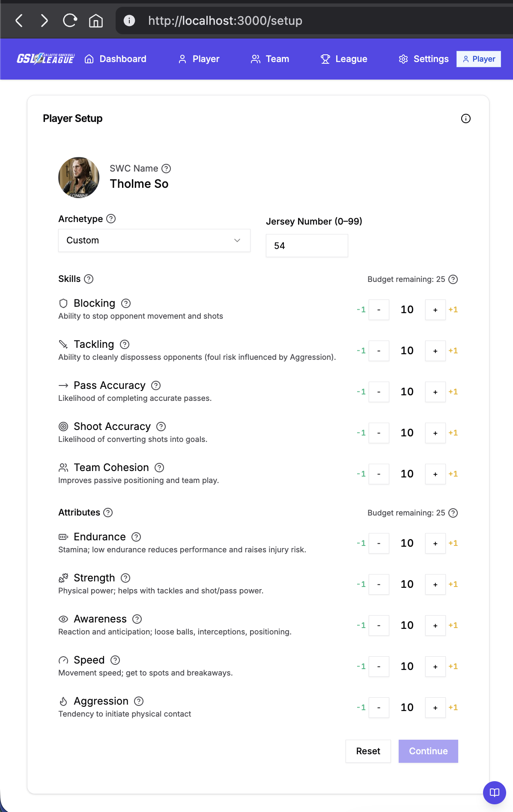Open the Settings menu item
This screenshot has width=513, height=812.
pyautogui.click(x=424, y=59)
